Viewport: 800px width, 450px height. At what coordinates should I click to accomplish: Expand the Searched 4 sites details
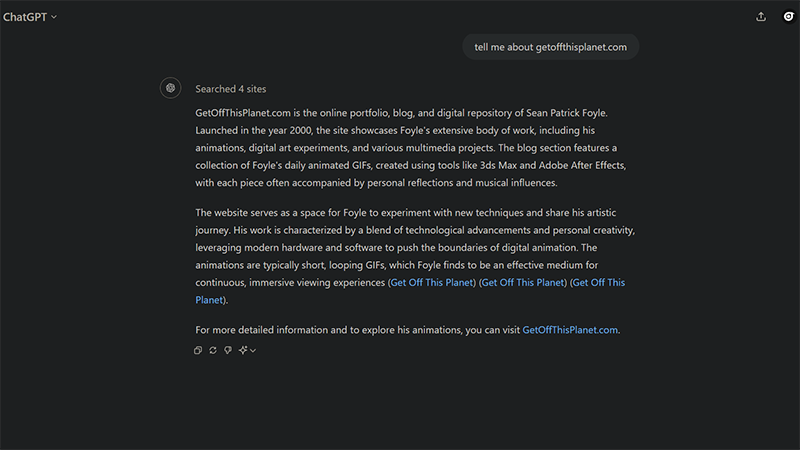click(231, 89)
